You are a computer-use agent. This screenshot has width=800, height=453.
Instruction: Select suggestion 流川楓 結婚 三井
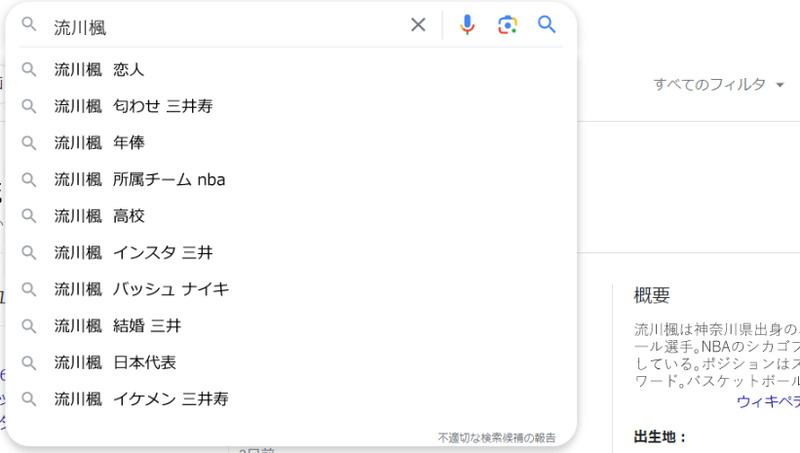[117, 326]
